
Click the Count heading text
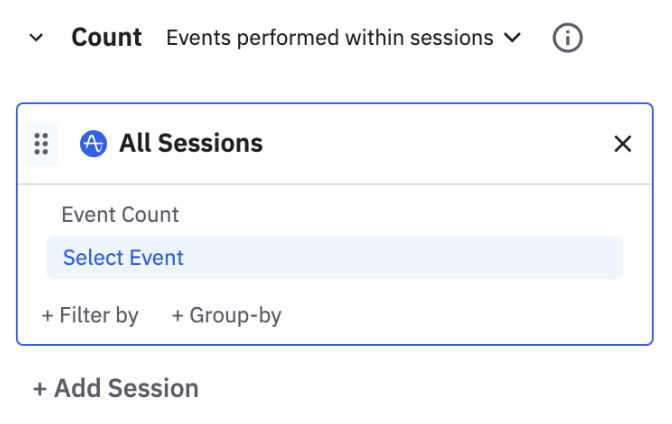coord(106,38)
